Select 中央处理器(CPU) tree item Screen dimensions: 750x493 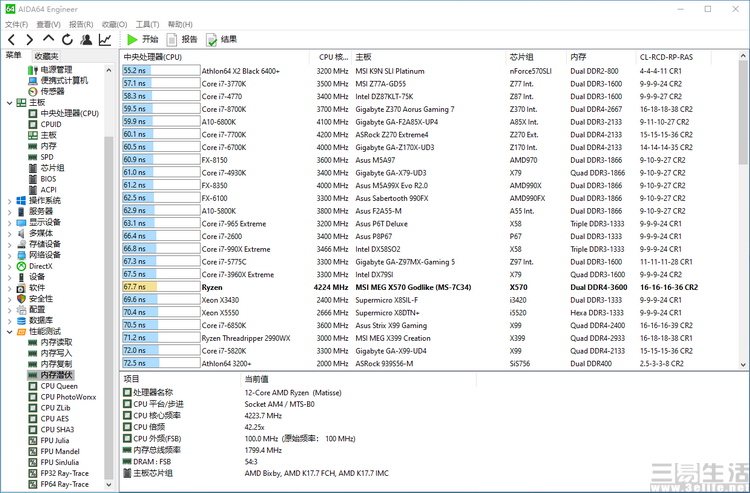coord(64,113)
